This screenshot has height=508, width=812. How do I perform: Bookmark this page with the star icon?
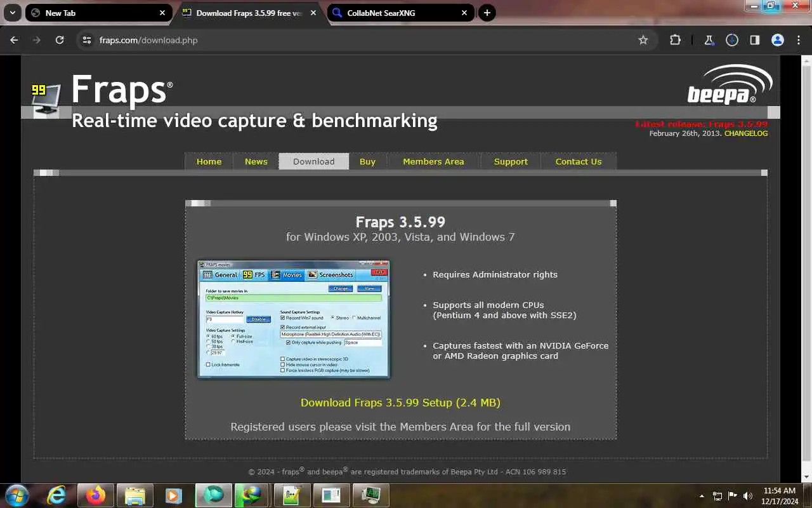(643, 40)
